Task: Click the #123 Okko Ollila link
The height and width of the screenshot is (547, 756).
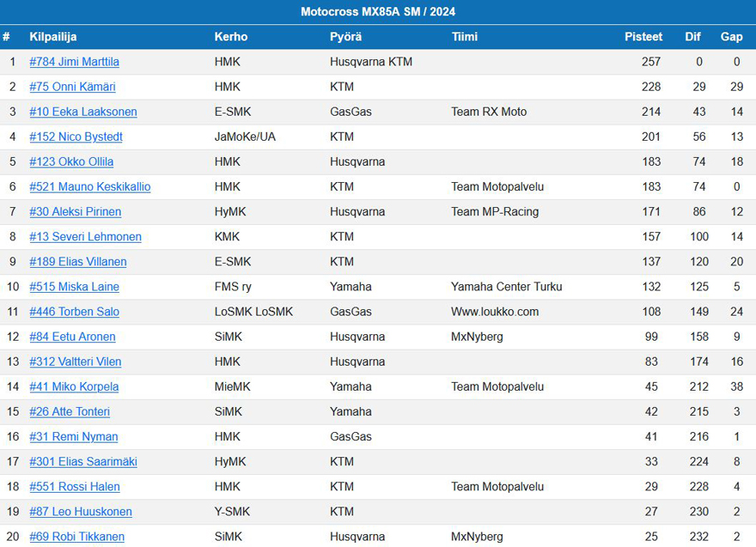Action: click(x=71, y=162)
